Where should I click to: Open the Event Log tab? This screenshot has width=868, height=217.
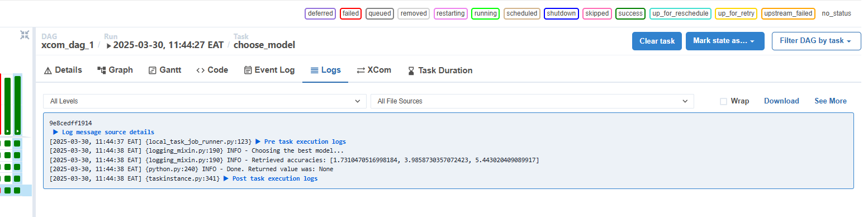click(269, 70)
